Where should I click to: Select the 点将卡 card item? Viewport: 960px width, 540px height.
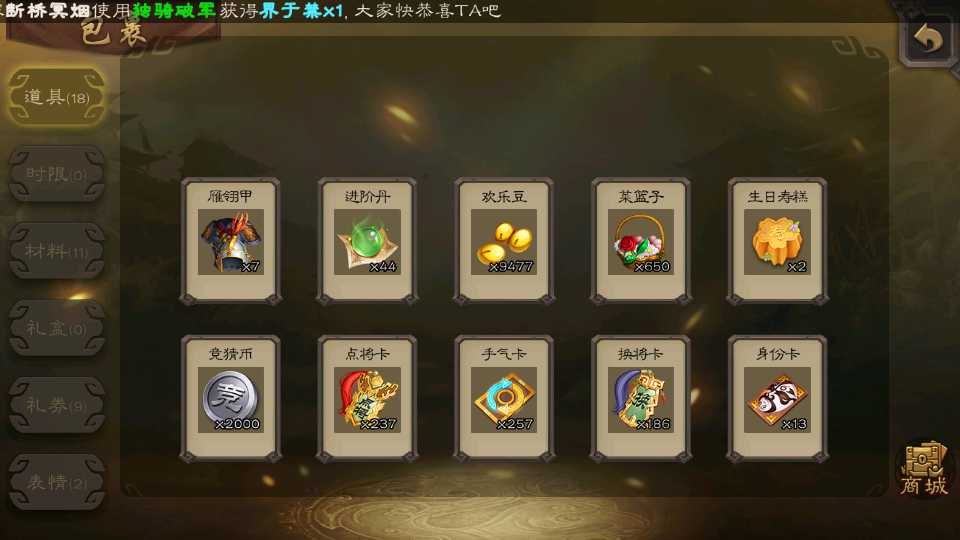(x=367, y=399)
